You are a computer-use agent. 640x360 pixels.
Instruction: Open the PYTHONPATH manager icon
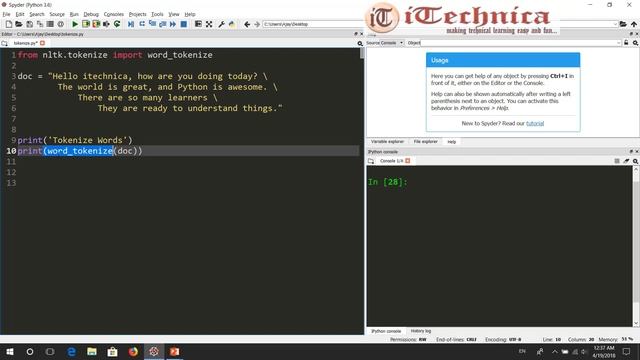tap(232, 24)
